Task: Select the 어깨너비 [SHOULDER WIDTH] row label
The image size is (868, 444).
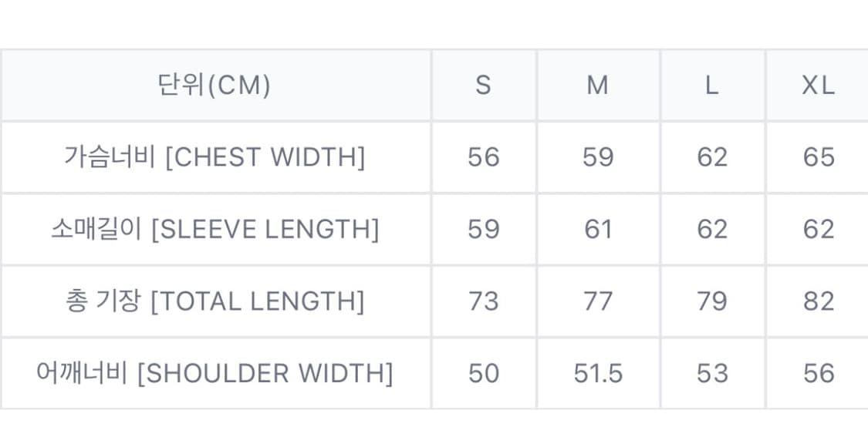Action: click(214, 373)
